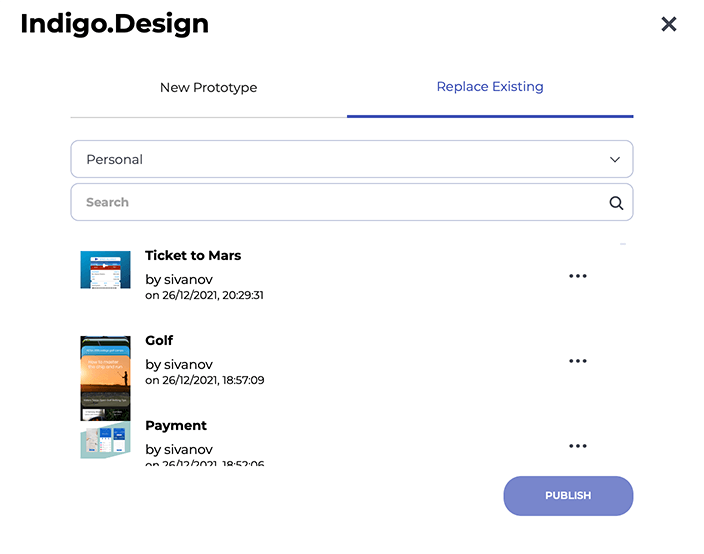The height and width of the screenshot is (554, 704).
Task: Click the date 26/12/2021, 18:57:09
Action: (x=213, y=380)
